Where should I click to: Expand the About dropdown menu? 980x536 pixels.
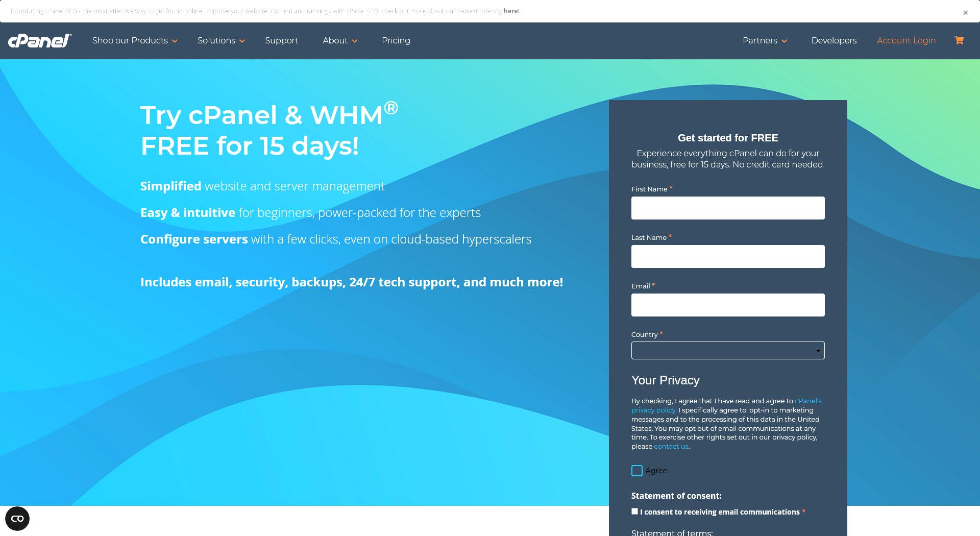point(340,40)
